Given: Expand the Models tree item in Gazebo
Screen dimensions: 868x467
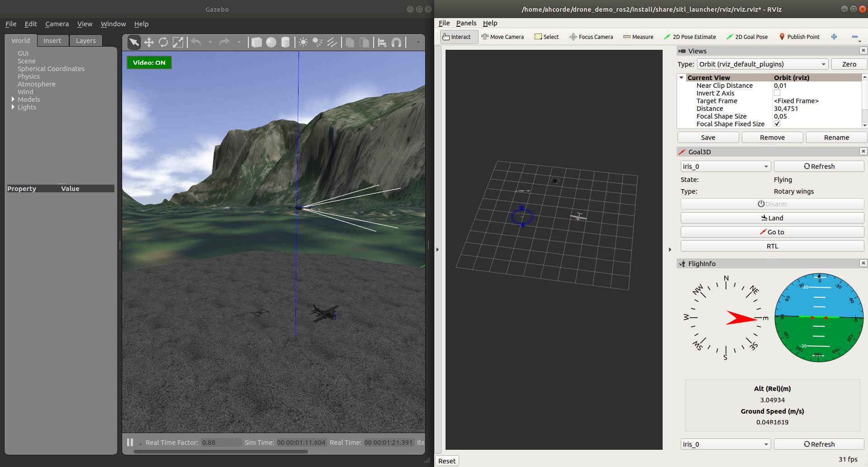Looking at the screenshot, I should click(13, 99).
